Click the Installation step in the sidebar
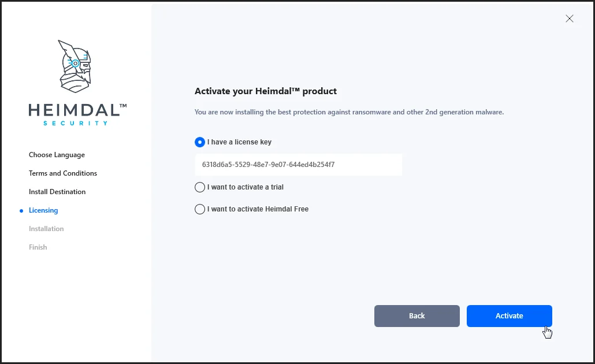Image resolution: width=595 pixels, height=364 pixels. click(x=46, y=228)
